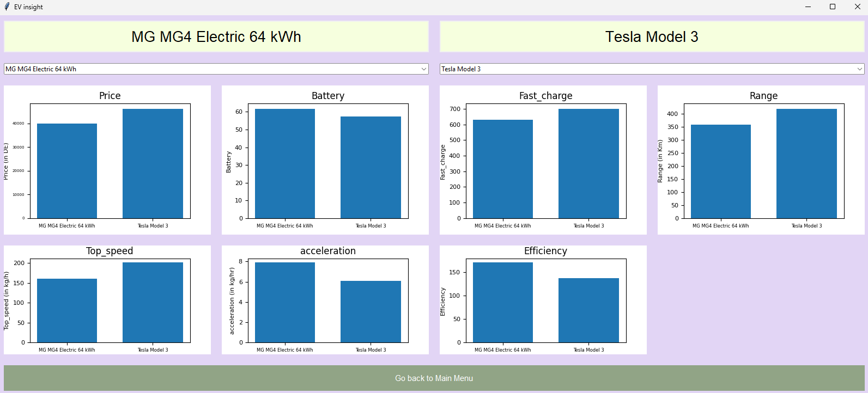Screen dimensions: 868x393
Task: Click the Range (in Km) axis label
Action: (x=660, y=161)
